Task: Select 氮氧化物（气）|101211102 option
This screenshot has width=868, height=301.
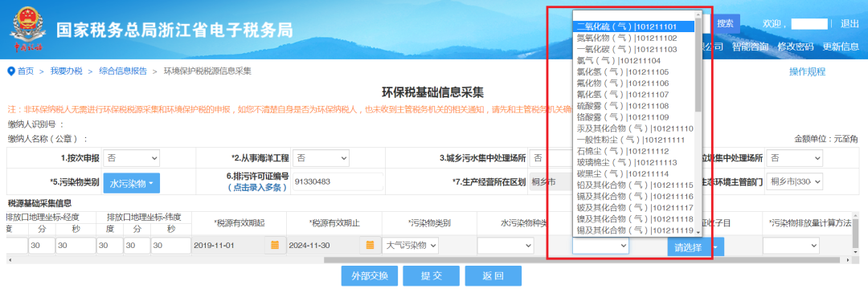Action: pos(633,39)
